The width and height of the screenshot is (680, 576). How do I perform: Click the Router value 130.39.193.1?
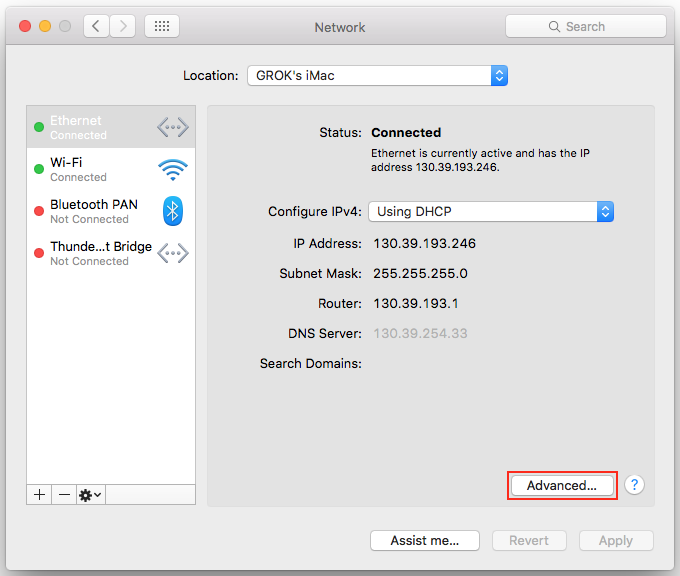tap(415, 304)
